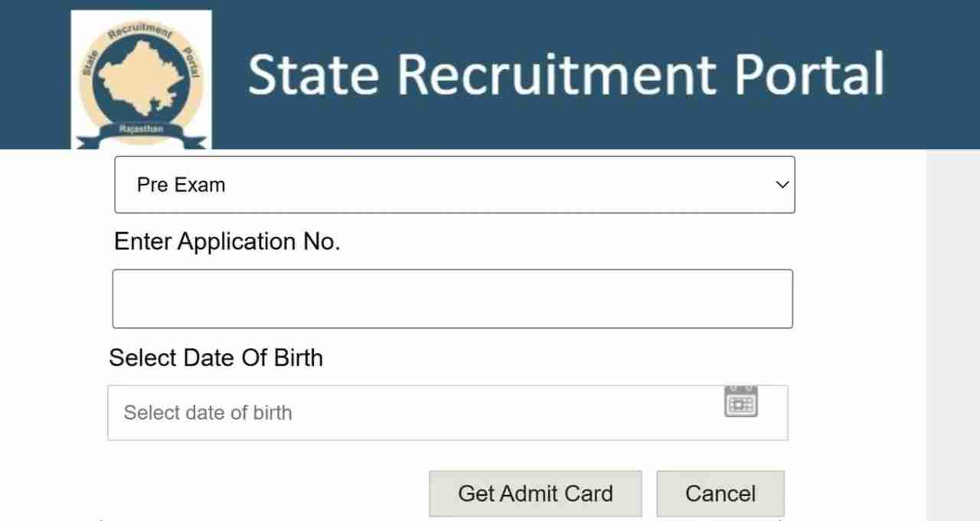This screenshot has width=980, height=521.
Task: Focus the Application No. text box
Action: (452, 299)
